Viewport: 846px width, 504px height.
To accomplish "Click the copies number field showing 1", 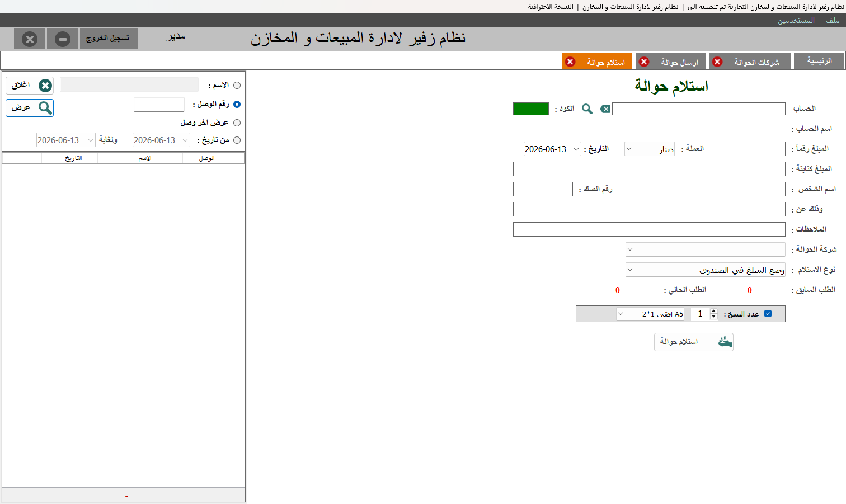I will [700, 314].
